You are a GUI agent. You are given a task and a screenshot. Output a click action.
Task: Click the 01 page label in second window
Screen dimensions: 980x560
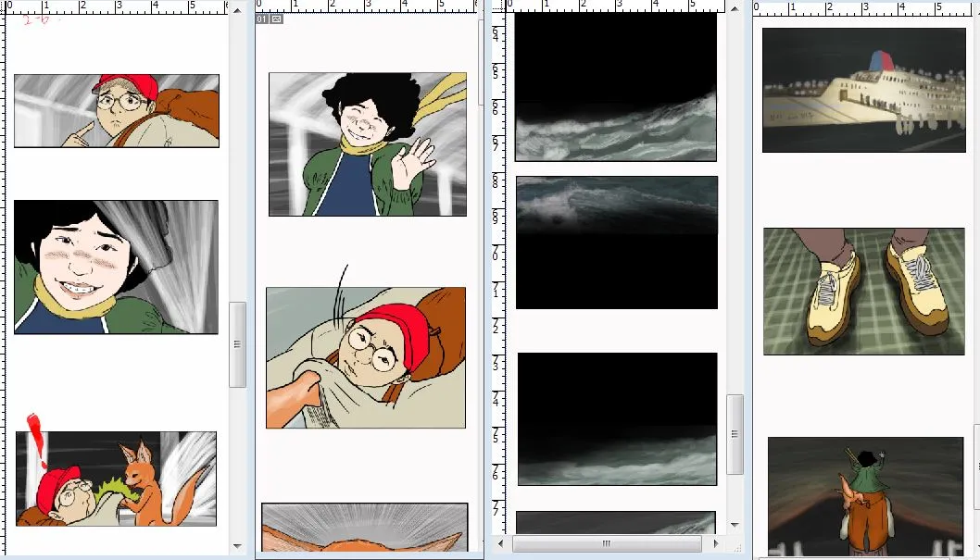click(262, 19)
